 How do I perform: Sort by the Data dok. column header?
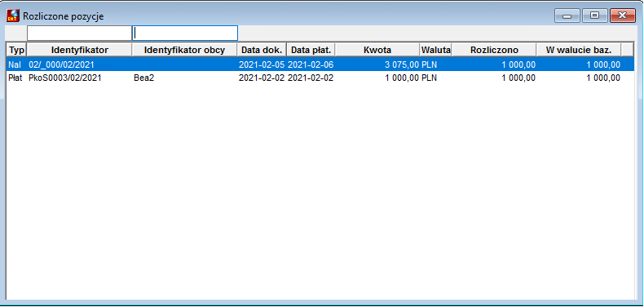click(262, 50)
